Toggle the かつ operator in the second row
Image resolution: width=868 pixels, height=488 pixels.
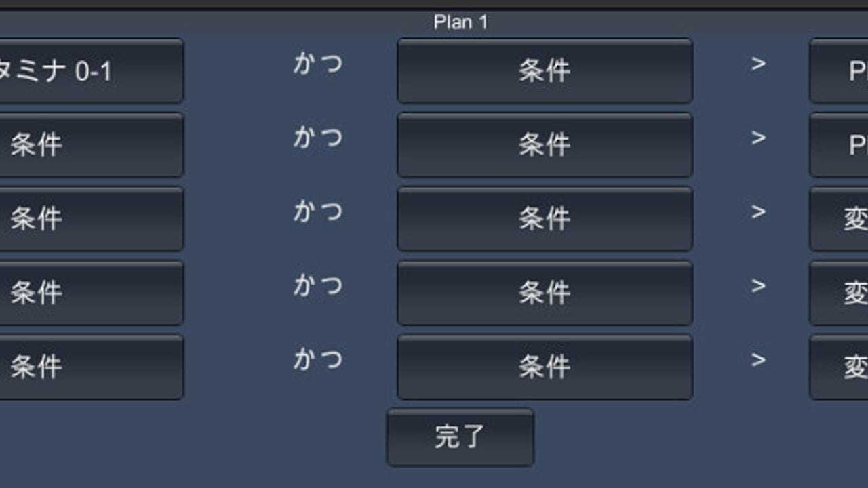318,138
